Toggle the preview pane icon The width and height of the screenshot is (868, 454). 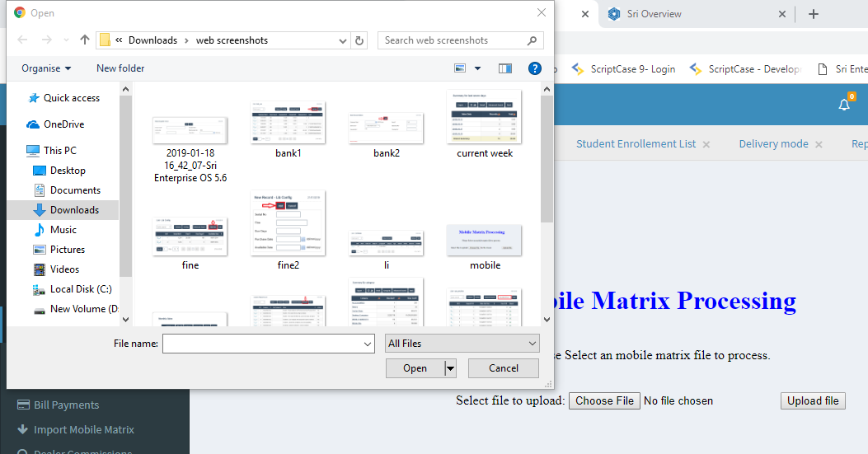click(505, 68)
